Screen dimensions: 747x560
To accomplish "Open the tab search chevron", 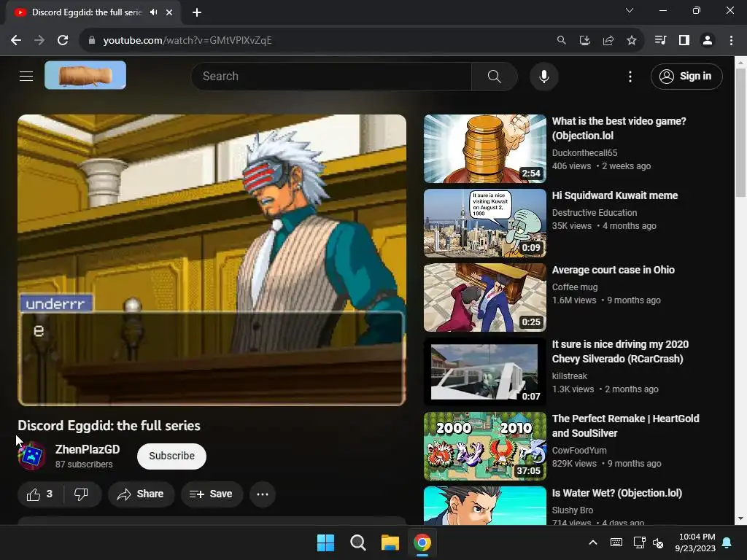I will [630, 10].
